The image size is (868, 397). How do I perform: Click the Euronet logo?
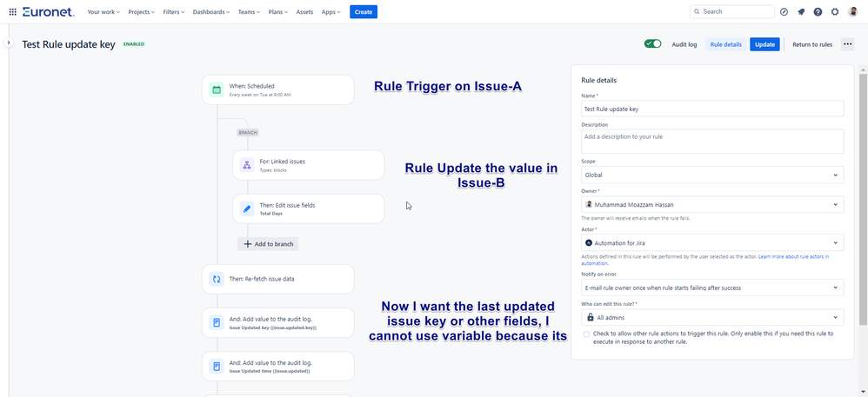pyautogui.click(x=48, y=11)
